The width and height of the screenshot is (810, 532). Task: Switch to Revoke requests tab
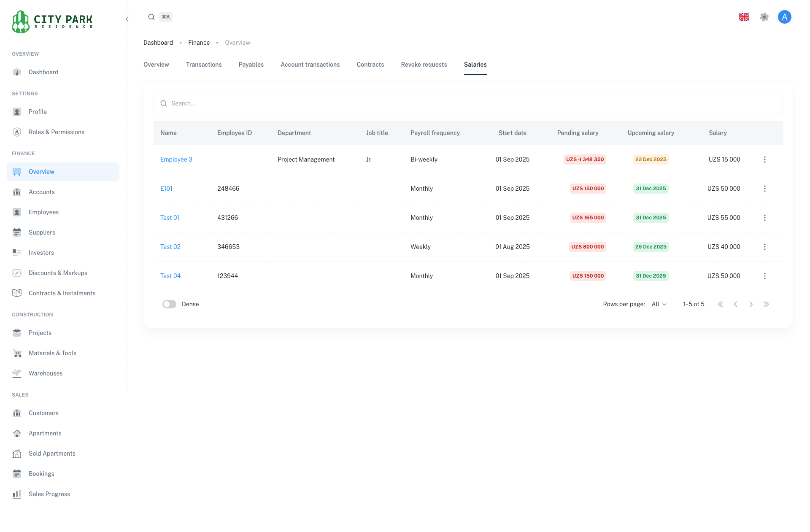click(424, 65)
